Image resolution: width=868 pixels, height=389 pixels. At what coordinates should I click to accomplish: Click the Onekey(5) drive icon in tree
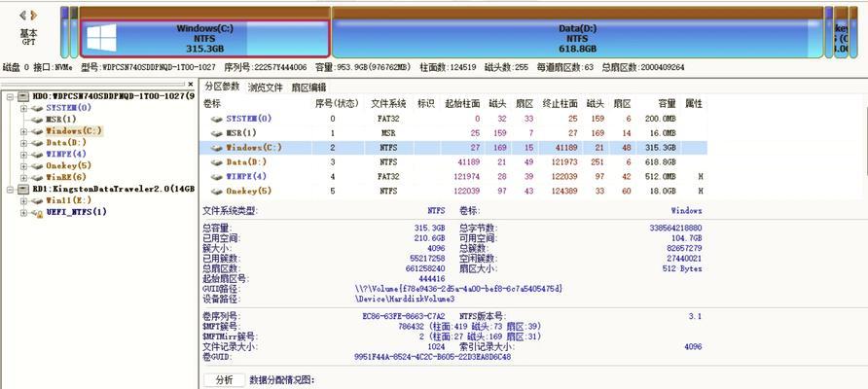click(x=38, y=166)
